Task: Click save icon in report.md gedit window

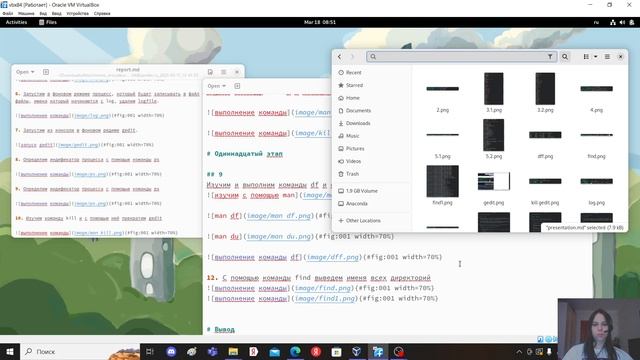Action: point(210,72)
